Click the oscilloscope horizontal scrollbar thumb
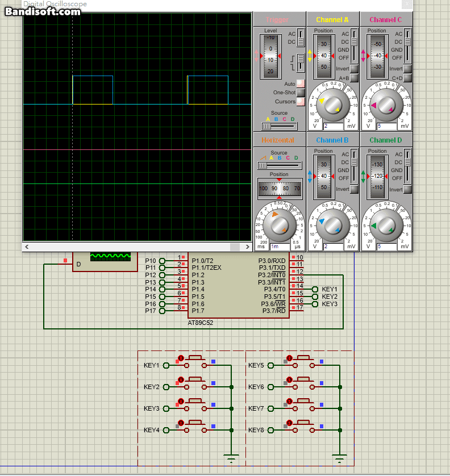The image size is (450, 476). (x=235, y=247)
